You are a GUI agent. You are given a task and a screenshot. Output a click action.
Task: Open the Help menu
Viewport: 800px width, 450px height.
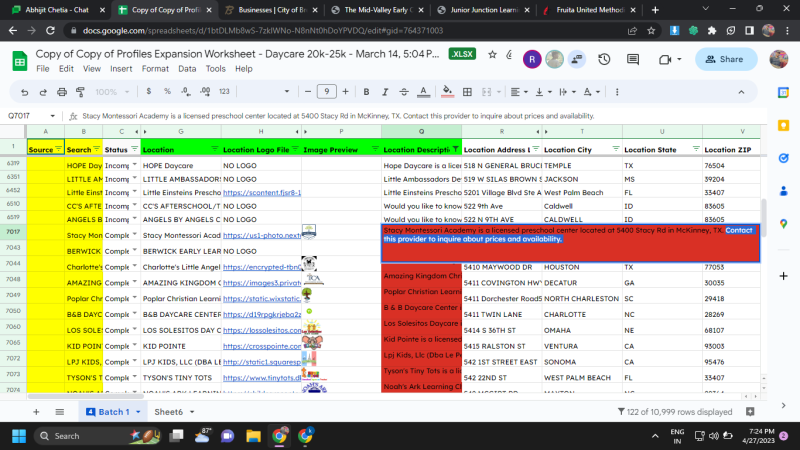(x=243, y=68)
